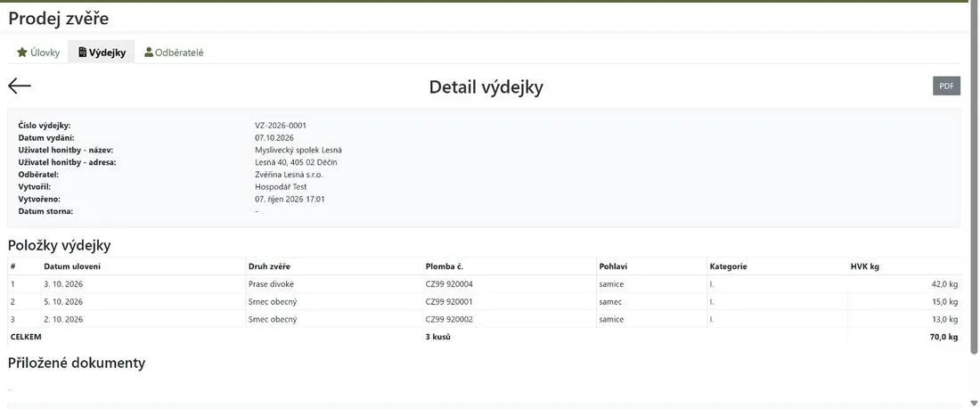
Task: Click Myslivecký spolek Lesná name value
Action: [298, 150]
